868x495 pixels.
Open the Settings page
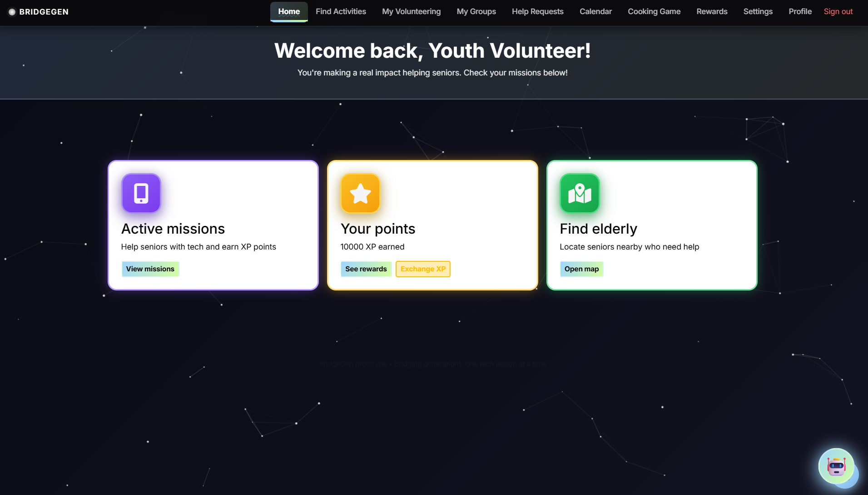pos(758,11)
